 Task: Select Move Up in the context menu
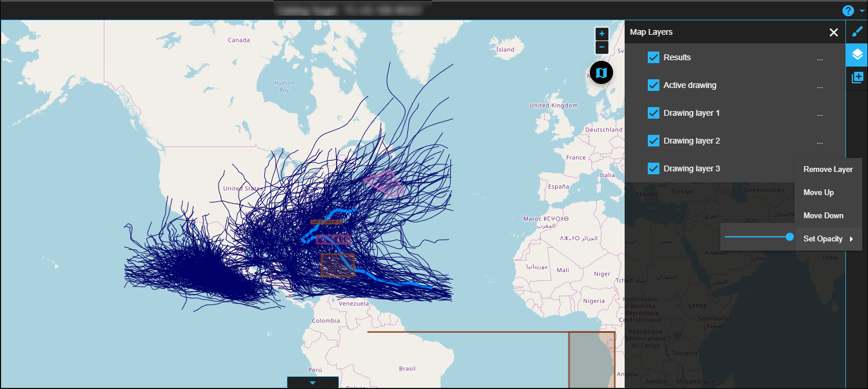(818, 193)
